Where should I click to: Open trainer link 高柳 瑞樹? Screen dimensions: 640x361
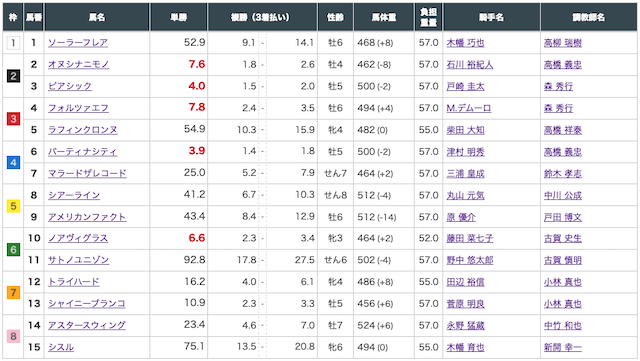pyautogui.click(x=563, y=43)
